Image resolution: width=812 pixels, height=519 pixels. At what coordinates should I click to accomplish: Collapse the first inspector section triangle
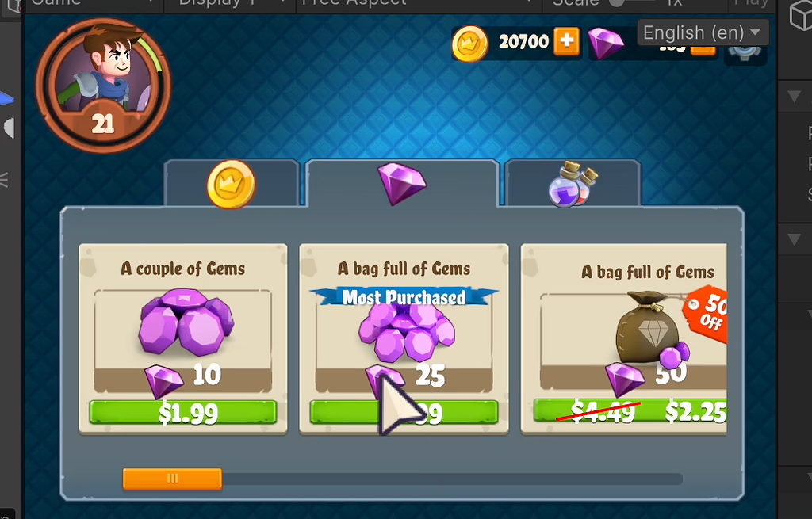[x=794, y=96]
